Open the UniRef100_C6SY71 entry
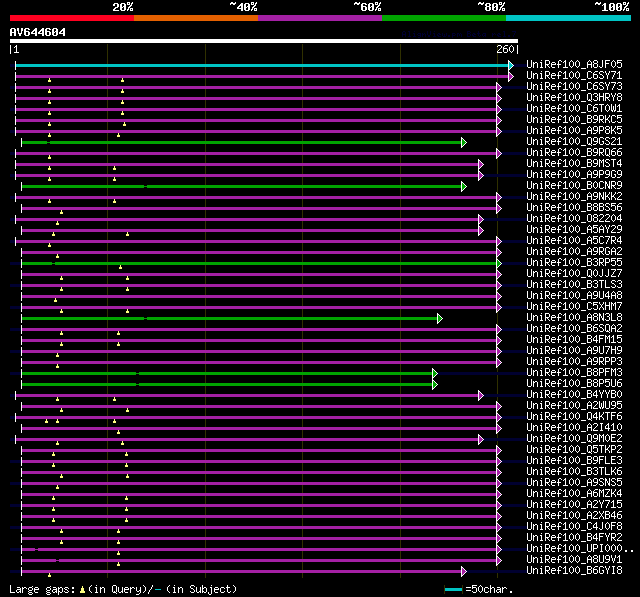640x597 pixels. (574, 75)
